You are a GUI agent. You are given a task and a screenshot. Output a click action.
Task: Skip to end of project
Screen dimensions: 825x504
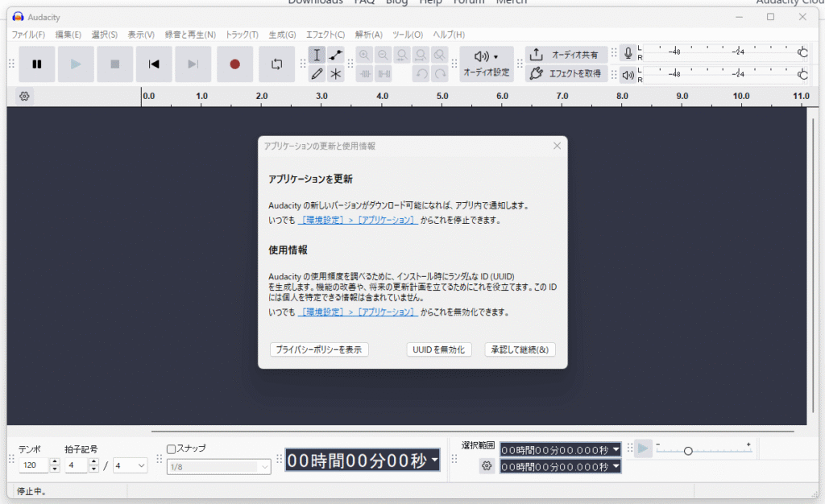193,64
